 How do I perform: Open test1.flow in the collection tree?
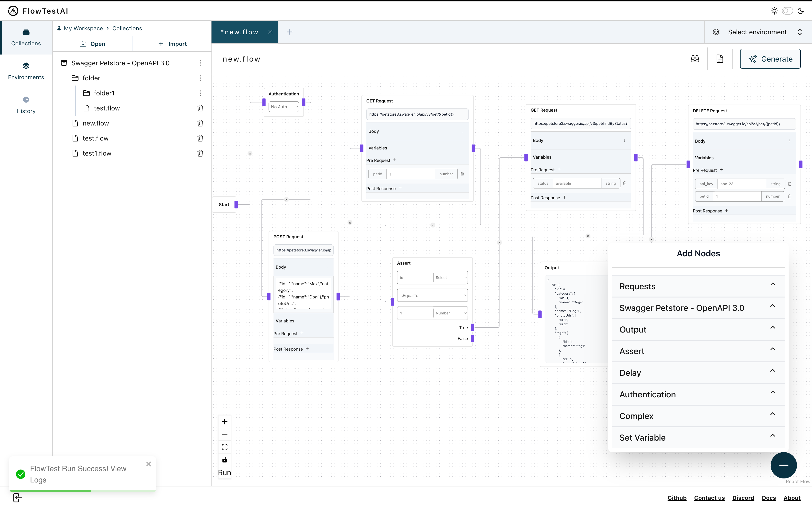pos(97,153)
